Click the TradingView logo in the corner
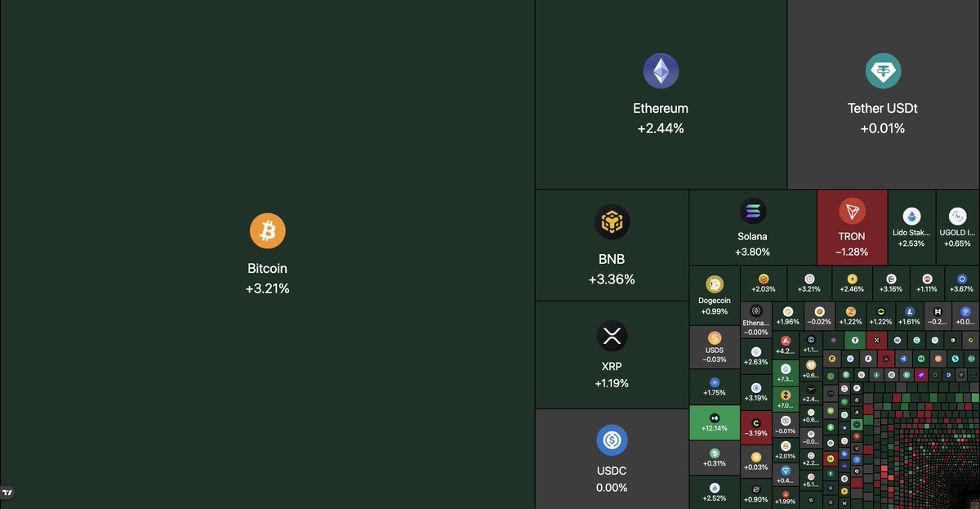The height and width of the screenshot is (509, 980). click(7, 493)
